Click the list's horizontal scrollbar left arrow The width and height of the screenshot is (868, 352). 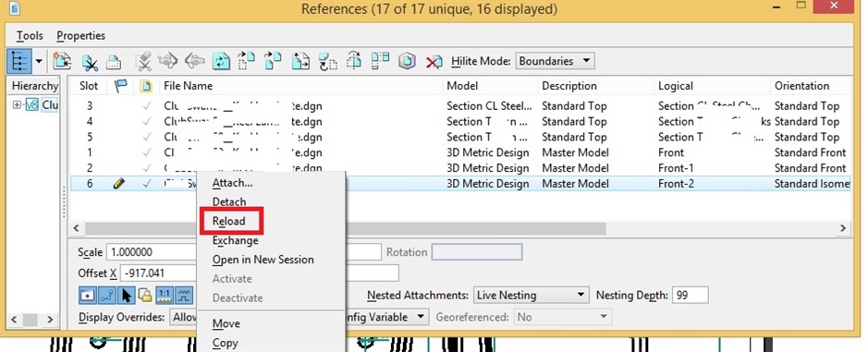click(77, 227)
